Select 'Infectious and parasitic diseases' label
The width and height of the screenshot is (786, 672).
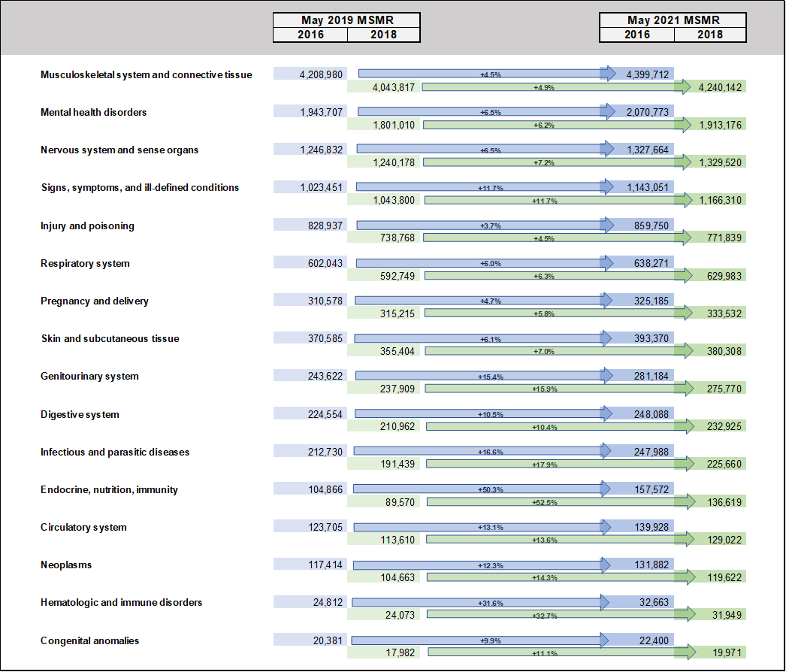pos(115,452)
